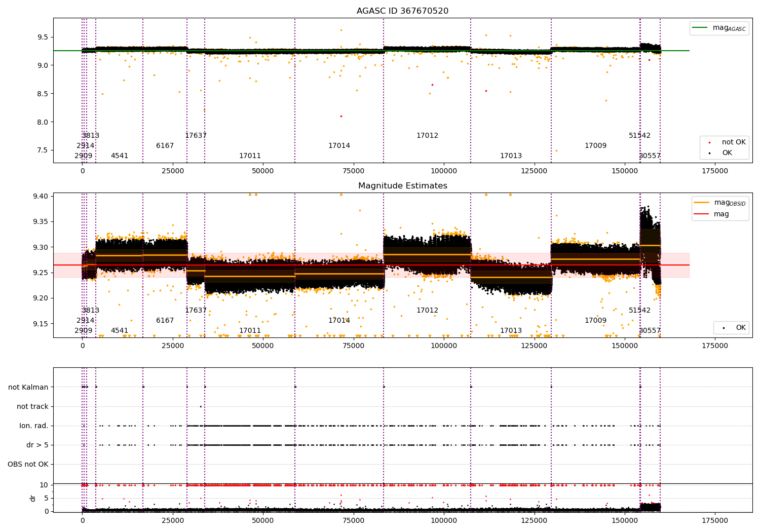Click the "not track" axis label

[x=32, y=406]
